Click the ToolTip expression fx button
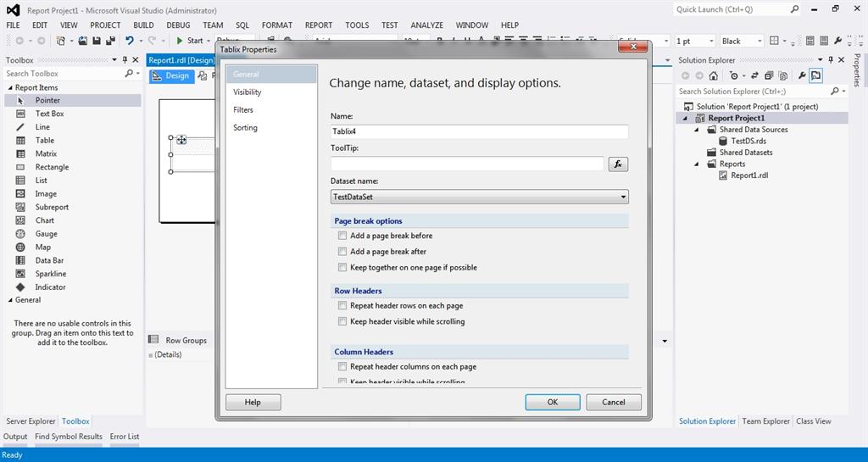This screenshot has width=868, height=462. (618, 164)
